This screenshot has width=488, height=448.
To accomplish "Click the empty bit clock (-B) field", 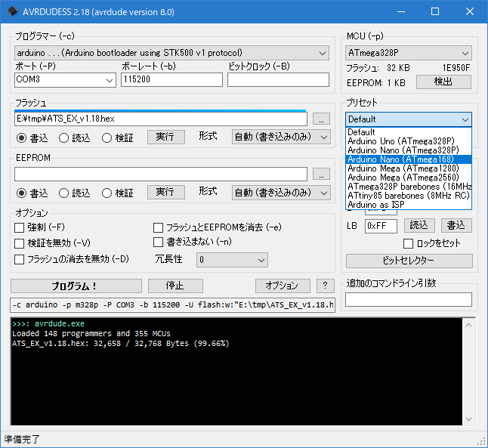I will (x=278, y=79).
